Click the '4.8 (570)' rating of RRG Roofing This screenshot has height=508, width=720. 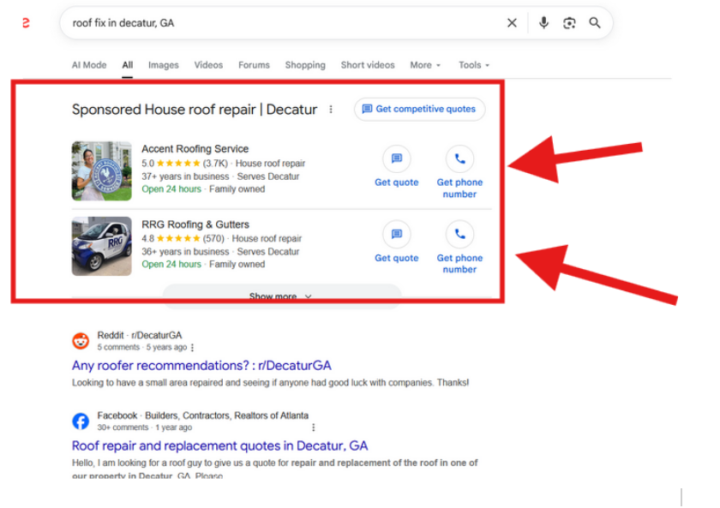point(183,239)
